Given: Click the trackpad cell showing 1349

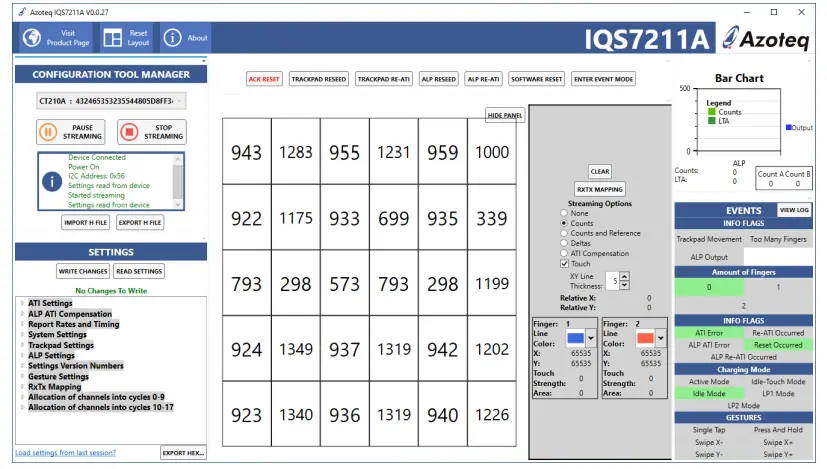Looking at the screenshot, I should 295,349.
